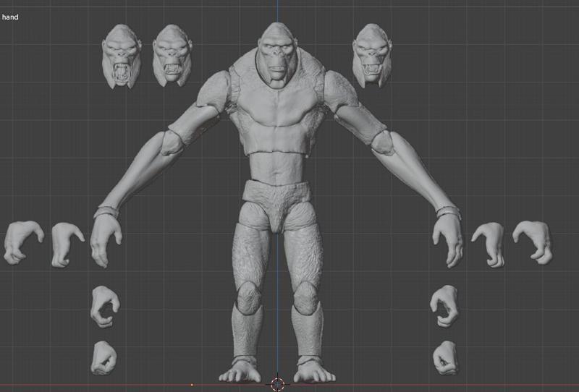The height and width of the screenshot is (392, 579).
Task: Select the figure's bare abdomen segment
Action: [277, 168]
